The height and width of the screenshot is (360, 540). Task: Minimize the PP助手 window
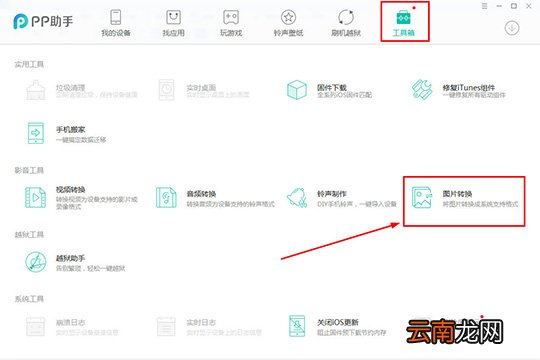[x=499, y=6]
